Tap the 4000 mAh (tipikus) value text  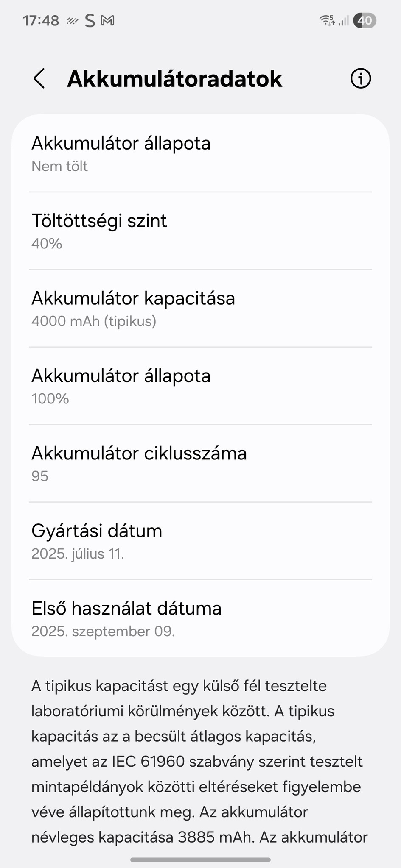(x=94, y=321)
